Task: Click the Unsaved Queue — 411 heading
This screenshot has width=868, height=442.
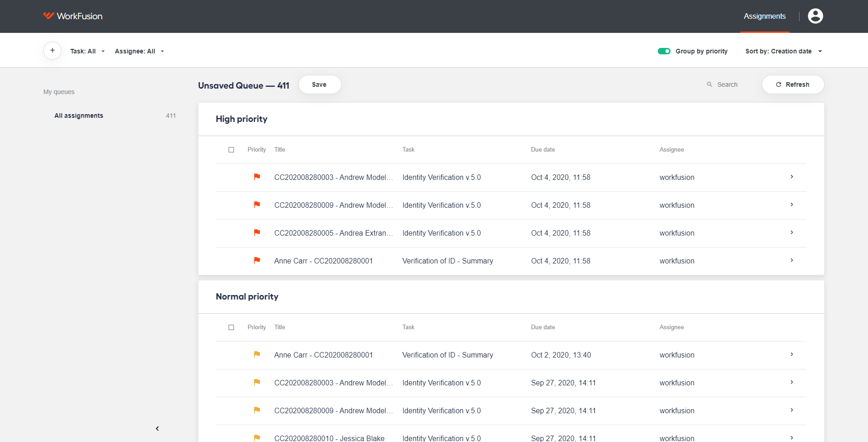Action: 244,85
